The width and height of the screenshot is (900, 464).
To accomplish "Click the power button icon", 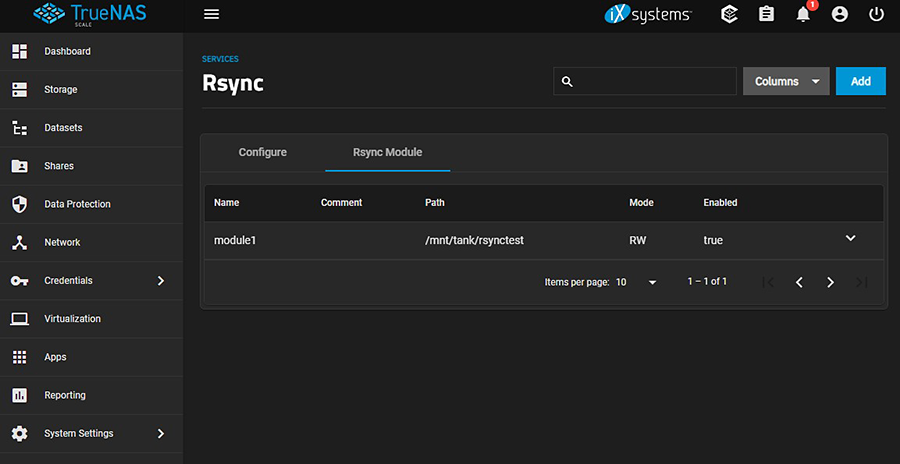I will pos(876,14).
